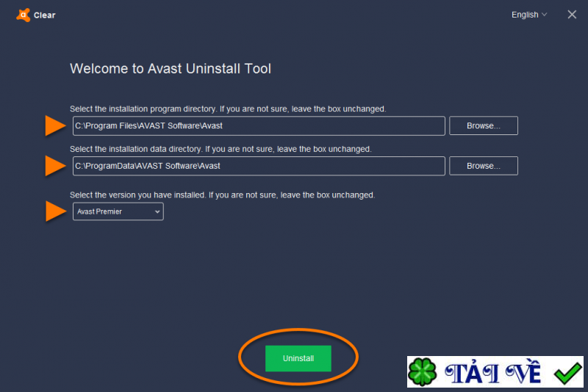Screen dimensions: 588x392
Task: Click the data directory path field
Action: tap(259, 166)
